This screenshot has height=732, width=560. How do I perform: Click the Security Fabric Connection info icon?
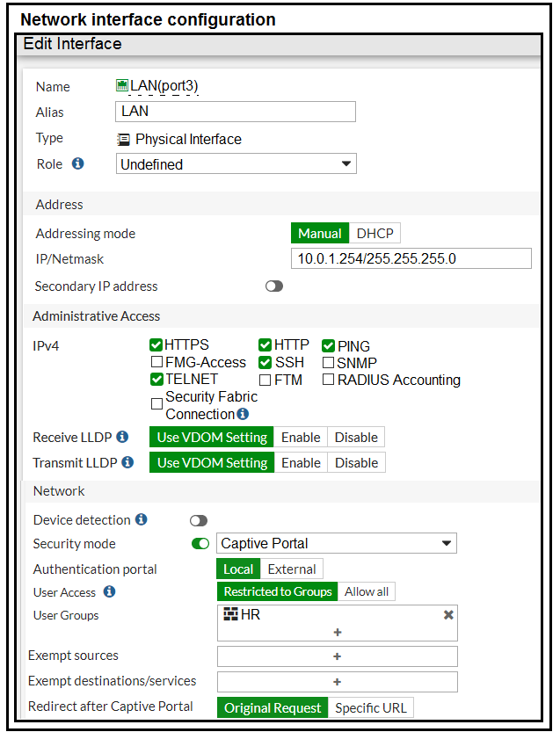click(x=243, y=414)
